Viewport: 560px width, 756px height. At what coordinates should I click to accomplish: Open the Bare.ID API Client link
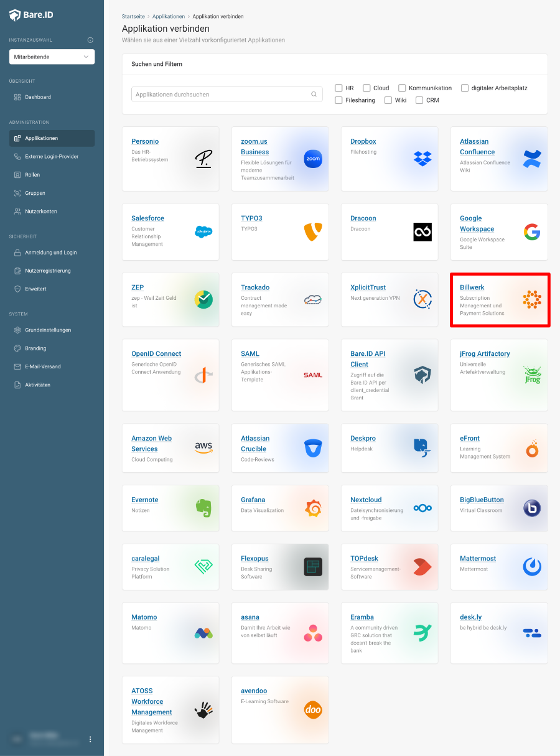tap(368, 359)
